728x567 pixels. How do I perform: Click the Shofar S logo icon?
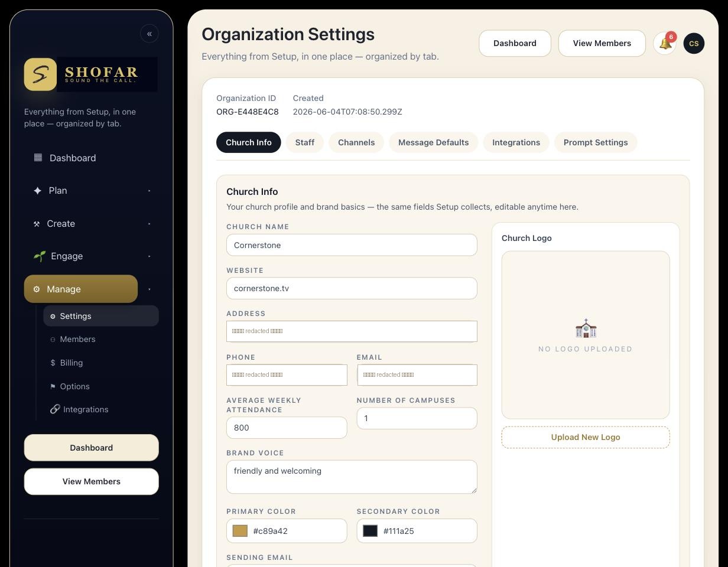(40, 74)
